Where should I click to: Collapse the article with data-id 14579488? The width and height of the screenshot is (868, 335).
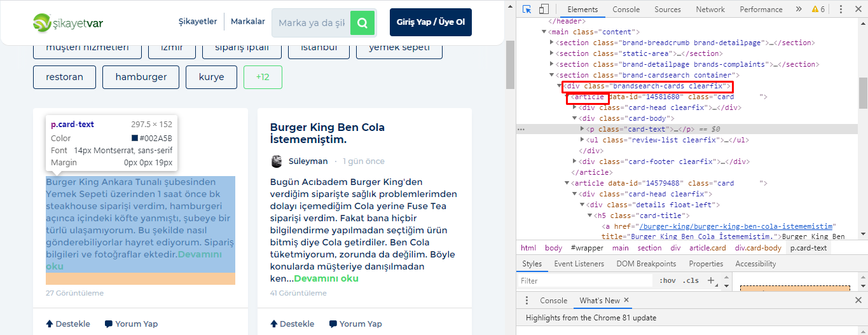567,183
